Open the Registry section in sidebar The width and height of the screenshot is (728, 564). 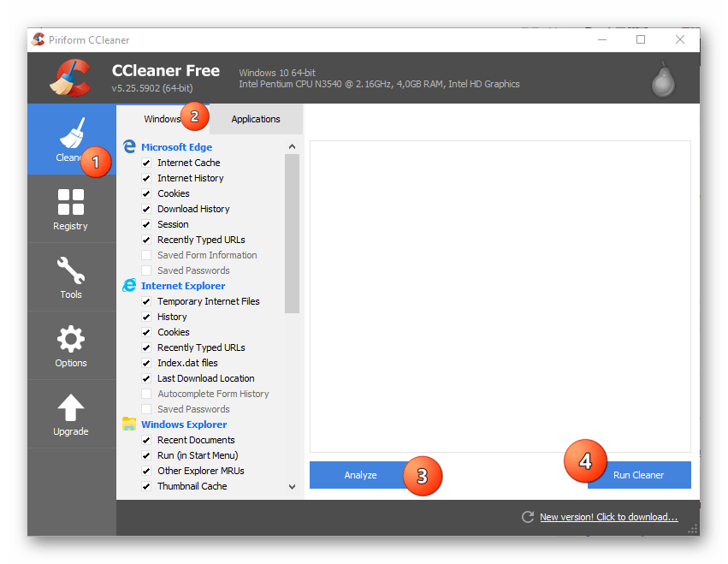[70, 209]
